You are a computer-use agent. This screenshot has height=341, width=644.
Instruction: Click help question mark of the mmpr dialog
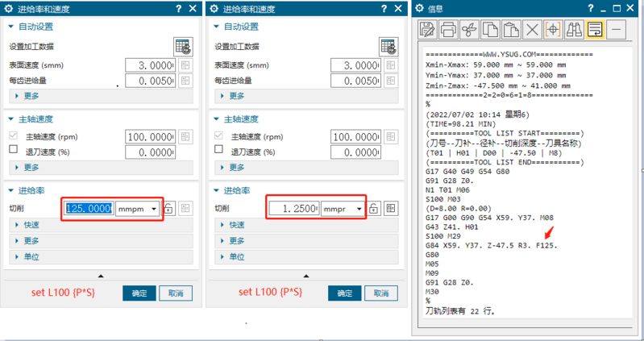click(x=384, y=9)
